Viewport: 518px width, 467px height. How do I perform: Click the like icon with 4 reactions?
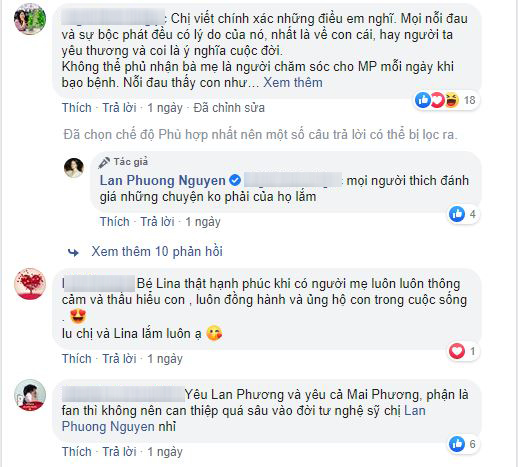coord(457,214)
